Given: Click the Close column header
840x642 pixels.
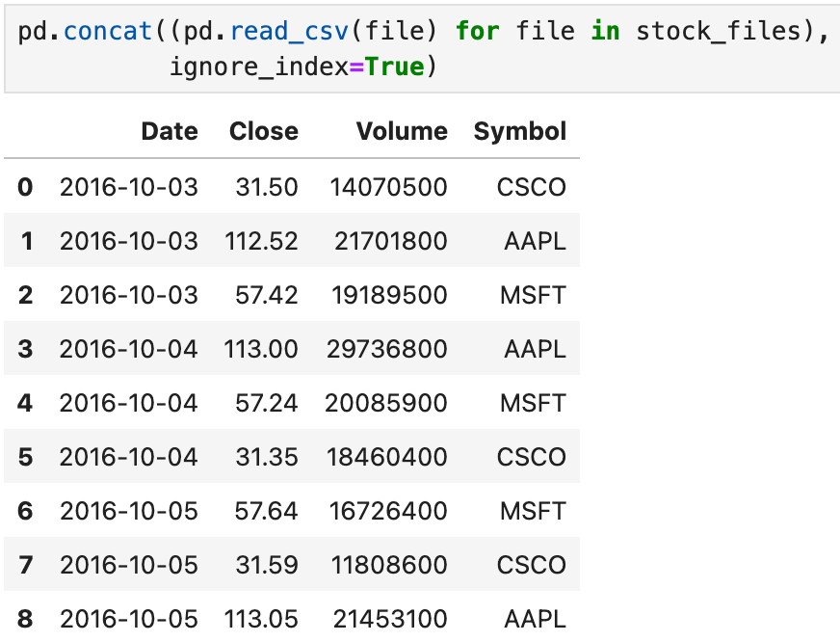Looking at the screenshot, I should [264, 131].
